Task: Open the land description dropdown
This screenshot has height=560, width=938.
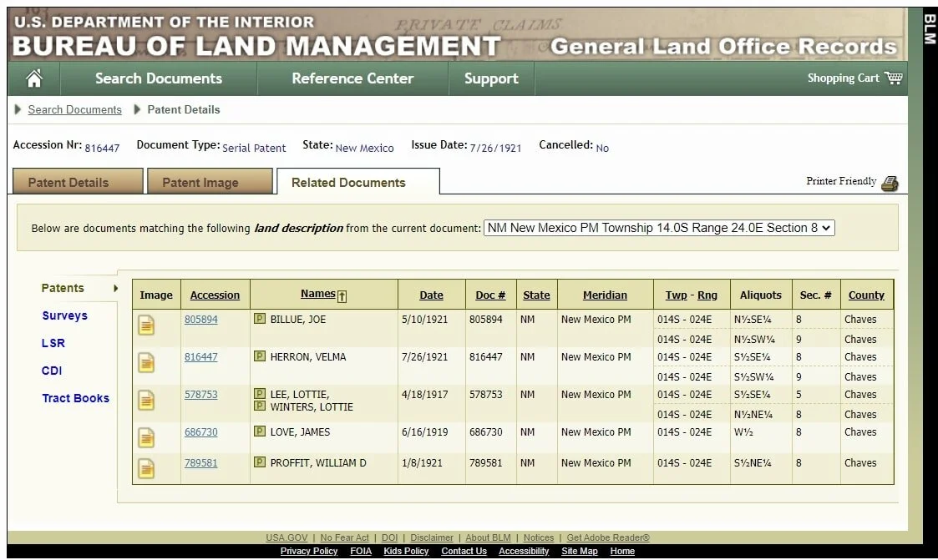Action: tap(659, 228)
